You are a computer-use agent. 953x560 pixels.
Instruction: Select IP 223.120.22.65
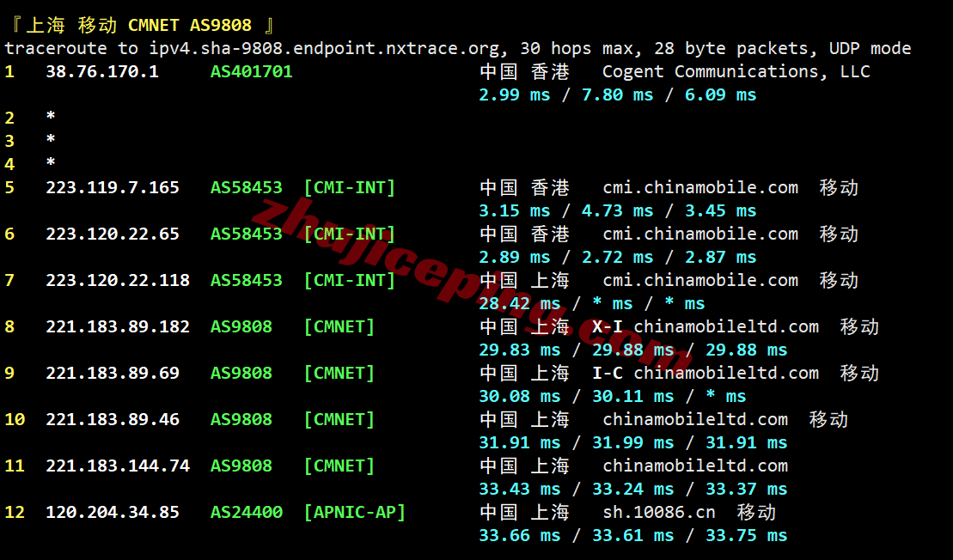[x=113, y=234]
